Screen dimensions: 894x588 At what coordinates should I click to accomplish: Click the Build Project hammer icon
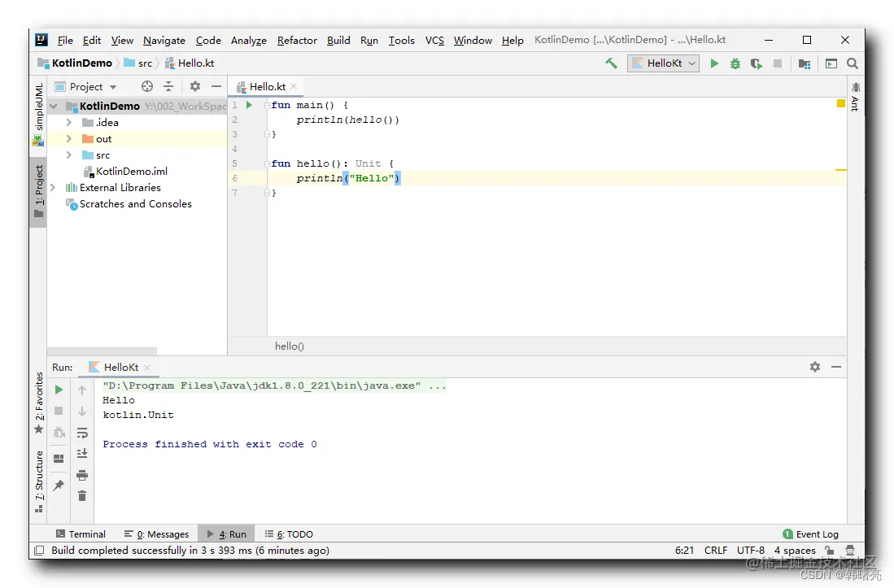tap(611, 63)
